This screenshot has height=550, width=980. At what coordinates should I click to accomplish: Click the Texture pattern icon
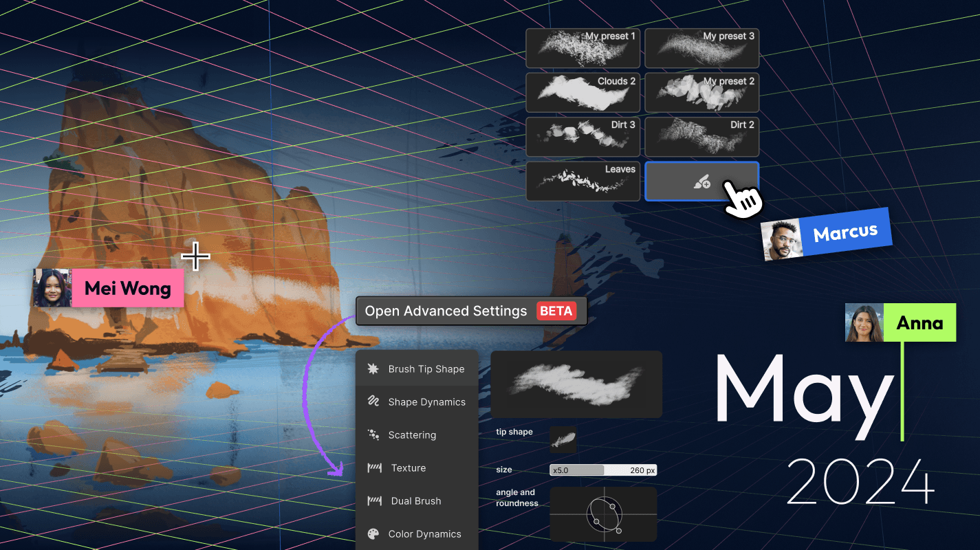[x=374, y=468]
